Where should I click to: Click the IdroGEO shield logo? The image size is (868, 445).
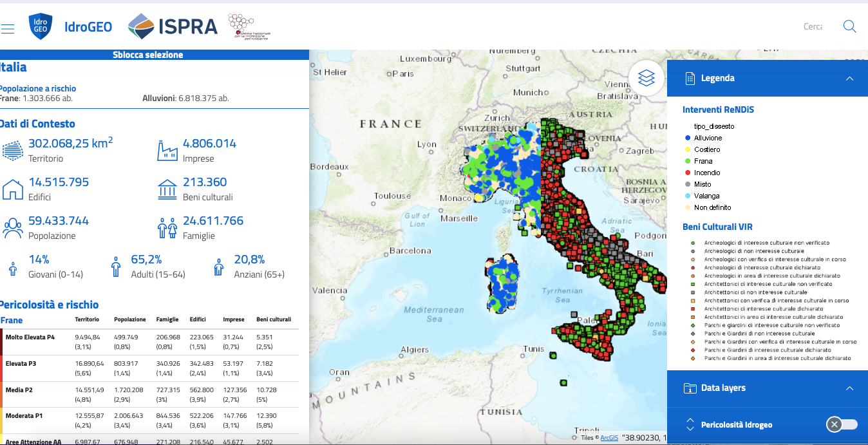pos(40,26)
